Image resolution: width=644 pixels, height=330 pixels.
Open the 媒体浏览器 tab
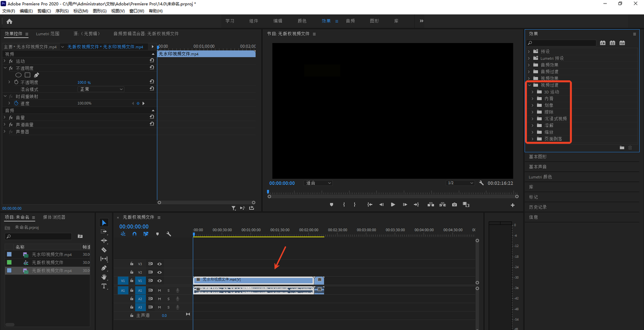pyautogui.click(x=54, y=217)
